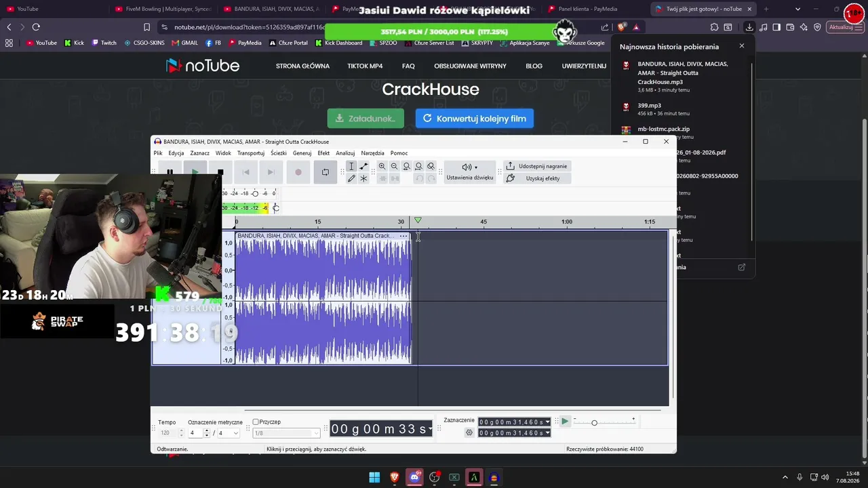This screenshot has height=488, width=868.
Task: Click the Skip to Start transport button
Action: 245,172
